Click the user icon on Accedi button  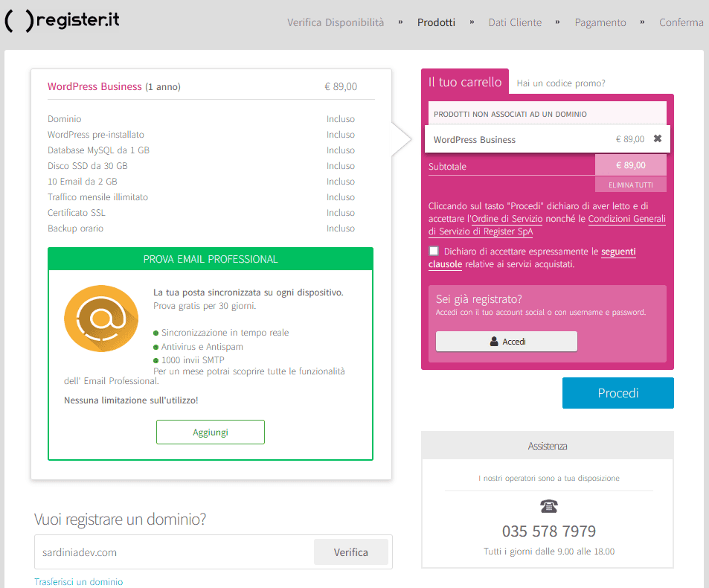tap(494, 342)
